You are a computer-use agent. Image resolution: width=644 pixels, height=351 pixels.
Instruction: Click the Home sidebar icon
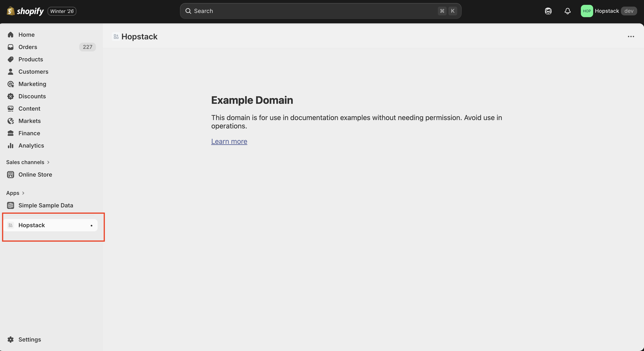(x=11, y=35)
